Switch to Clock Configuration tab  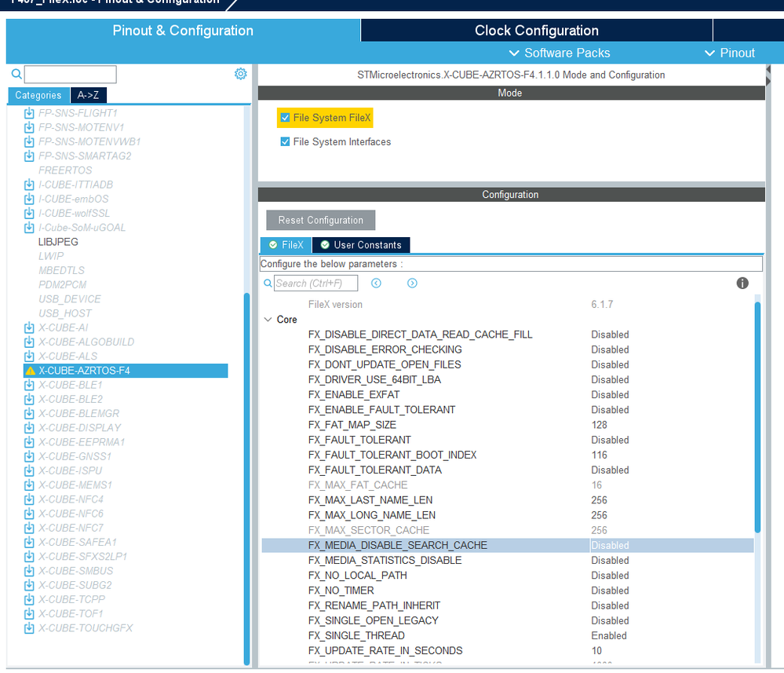pos(537,31)
